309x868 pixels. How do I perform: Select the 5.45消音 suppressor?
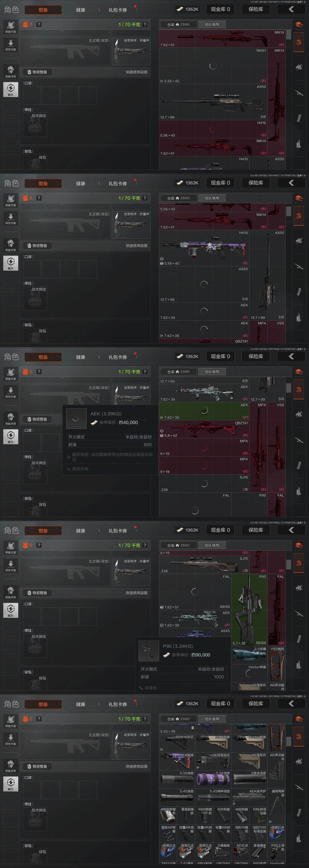pyautogui.click(x=177, y=797)
